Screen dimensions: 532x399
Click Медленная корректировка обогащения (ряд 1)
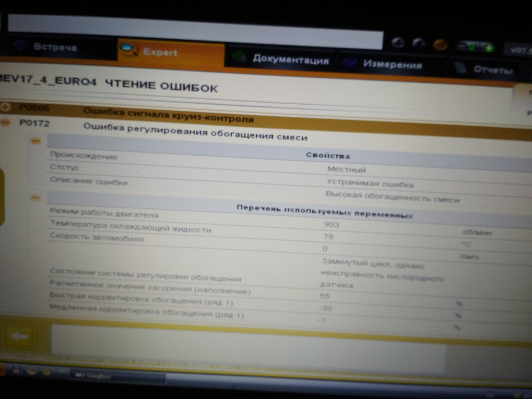tap(146, 311)
